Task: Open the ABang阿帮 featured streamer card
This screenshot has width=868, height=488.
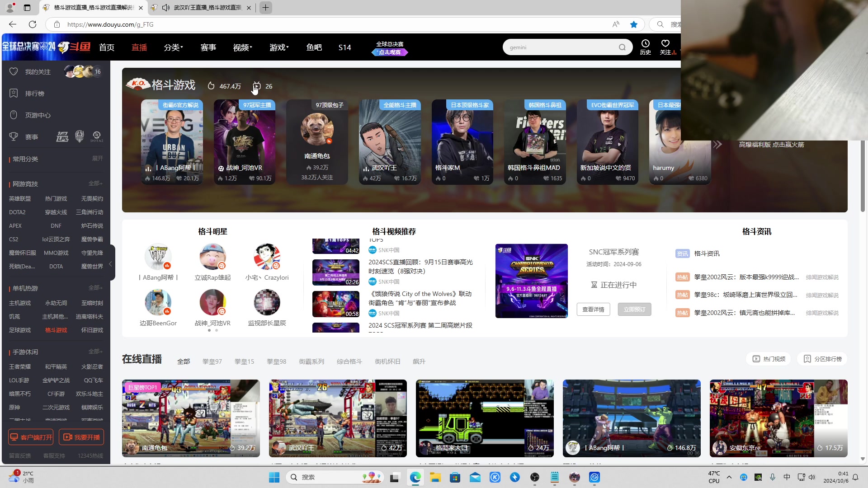Action: 172,142
